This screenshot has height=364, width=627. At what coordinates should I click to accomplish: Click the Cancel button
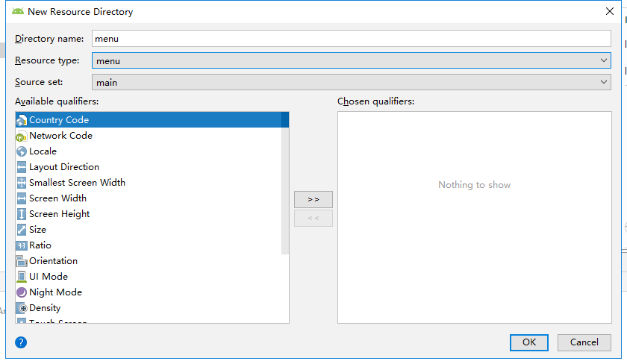pyautogui.click(x=584, y=342)
